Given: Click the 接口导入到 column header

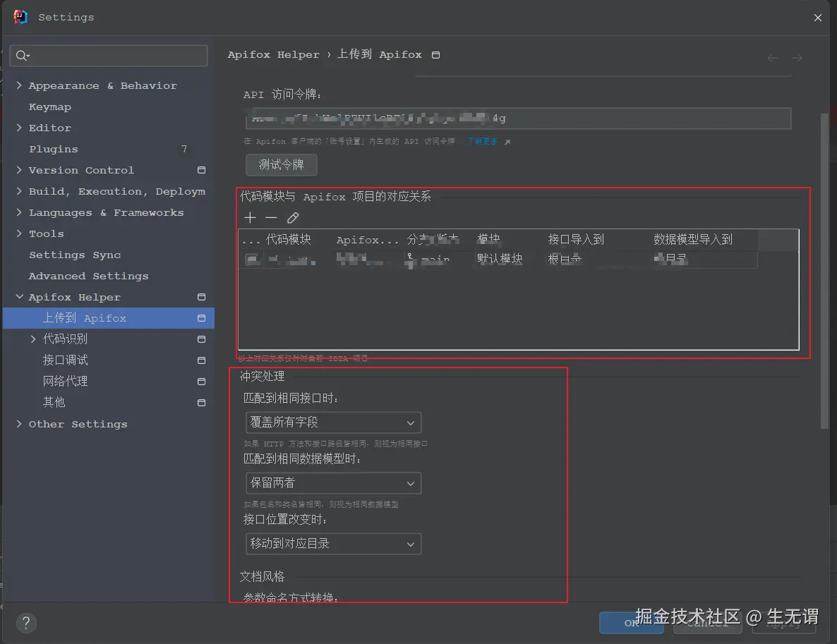Looking at the screenshot, I should (576, 240).
